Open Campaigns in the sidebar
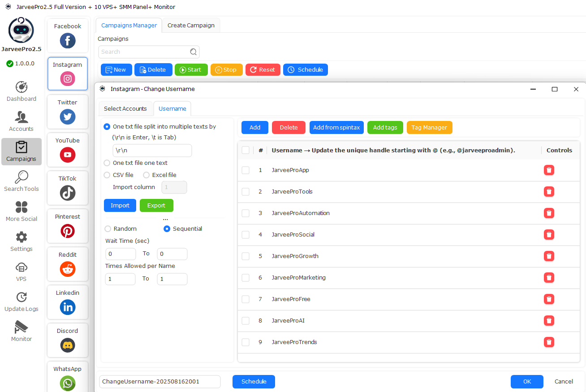 22,151
